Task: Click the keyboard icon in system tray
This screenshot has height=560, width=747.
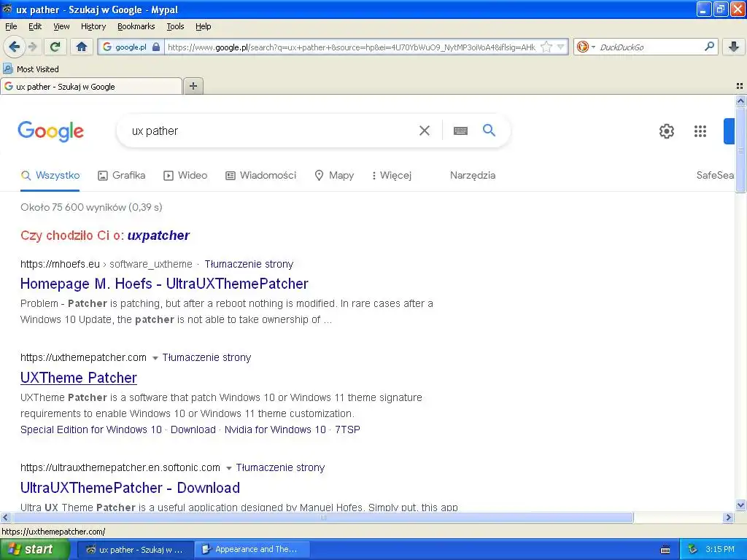Action: pos(665,550)
